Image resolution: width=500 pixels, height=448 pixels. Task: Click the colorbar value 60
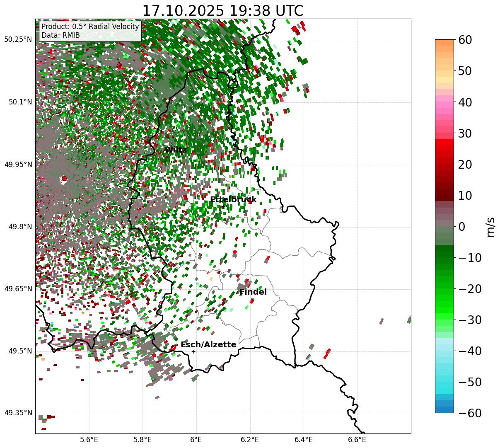464,40
